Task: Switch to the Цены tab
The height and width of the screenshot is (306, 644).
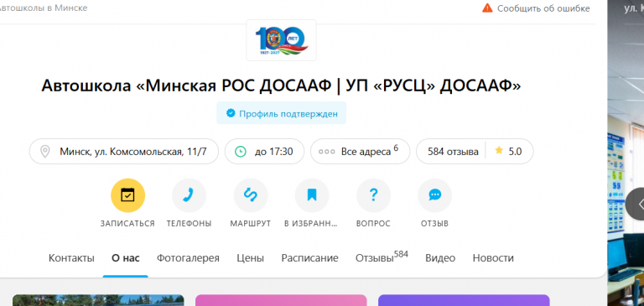Action: click(251, 258)
